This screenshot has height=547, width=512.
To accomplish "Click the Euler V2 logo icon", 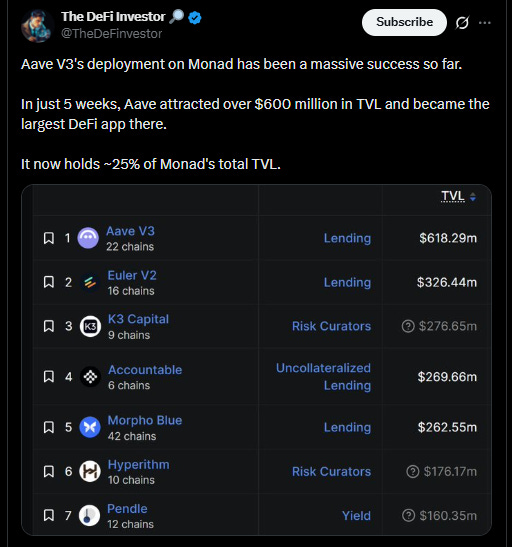I will (x=90, y=282).
